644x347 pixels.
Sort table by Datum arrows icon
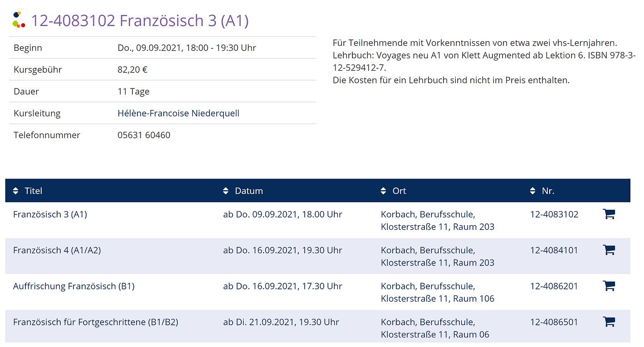click(226, 191)
